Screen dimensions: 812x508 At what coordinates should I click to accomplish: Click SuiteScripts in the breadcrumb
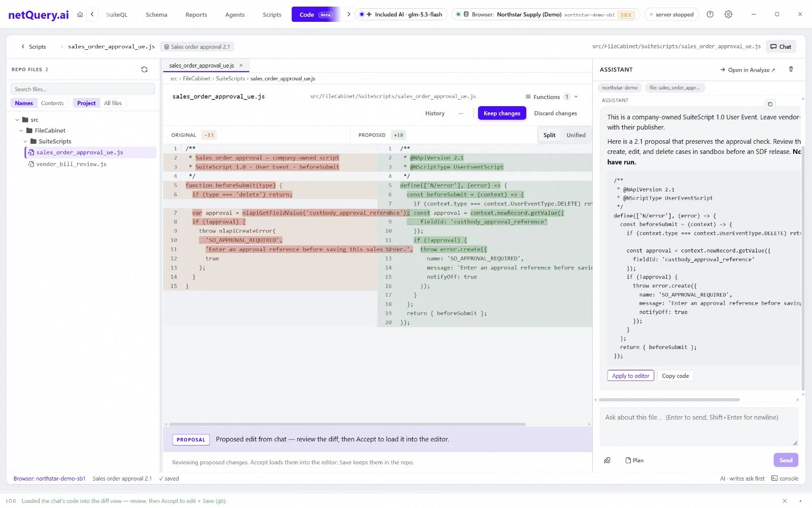[x=230, y=79]
